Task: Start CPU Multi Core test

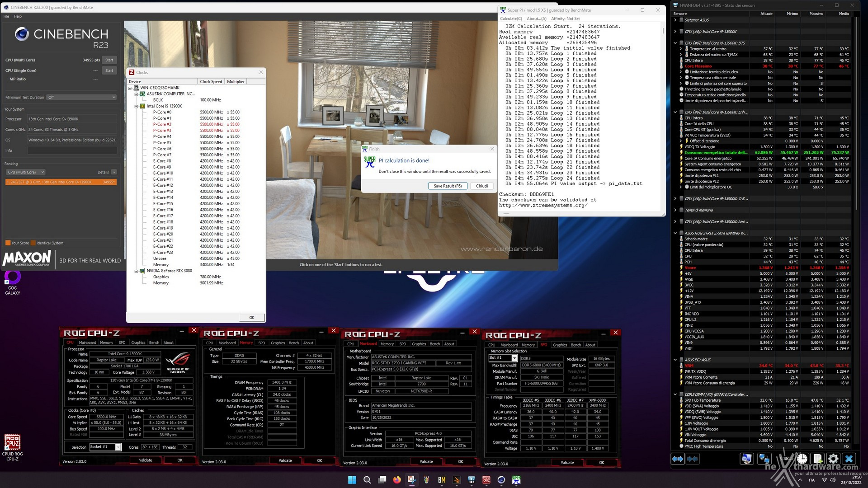Action: tap(109, 60)
